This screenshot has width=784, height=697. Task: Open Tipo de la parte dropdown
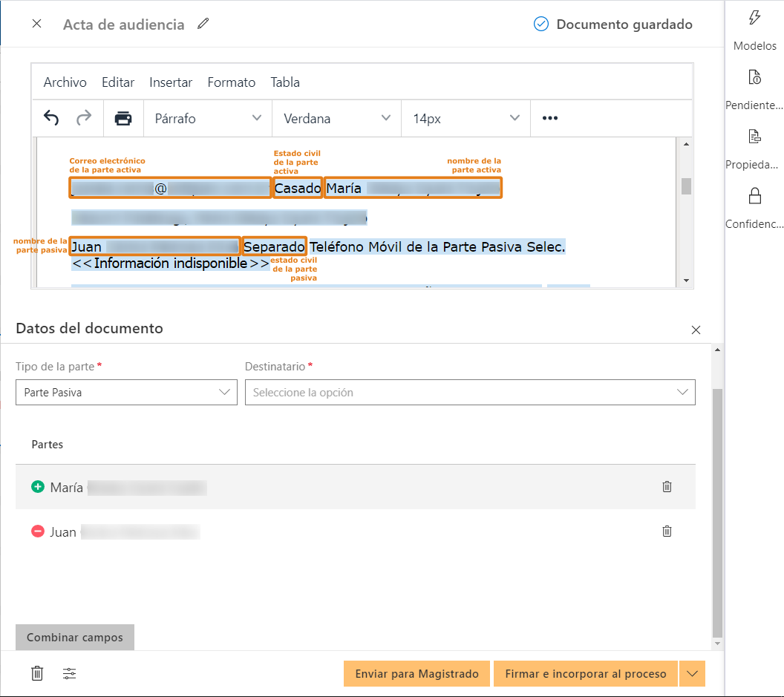(x=126, y=393)
